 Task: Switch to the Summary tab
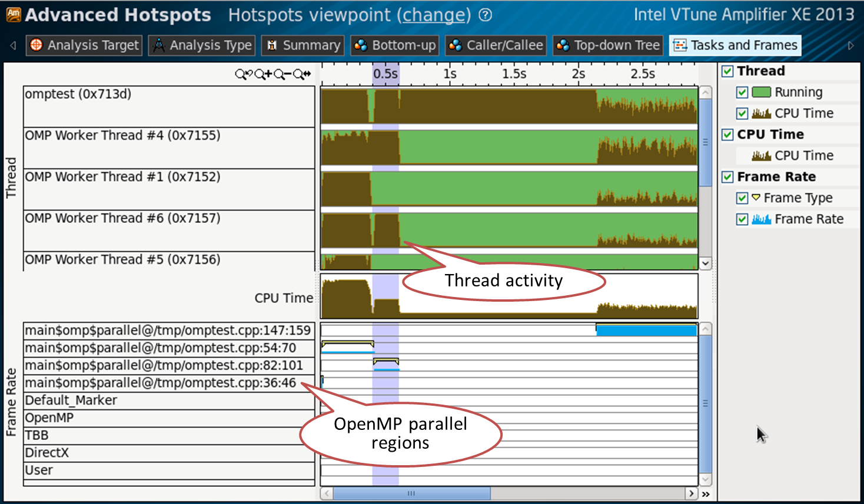(303, 45)
